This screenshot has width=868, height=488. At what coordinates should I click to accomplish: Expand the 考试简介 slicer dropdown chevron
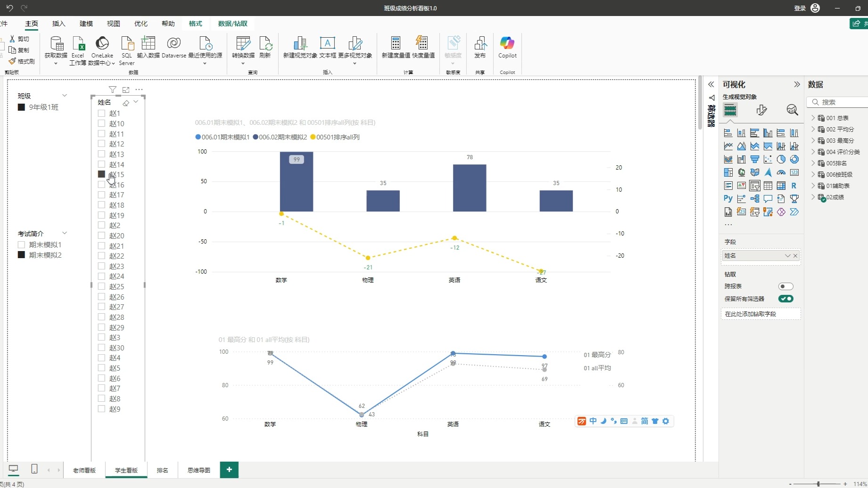[65, 233]
